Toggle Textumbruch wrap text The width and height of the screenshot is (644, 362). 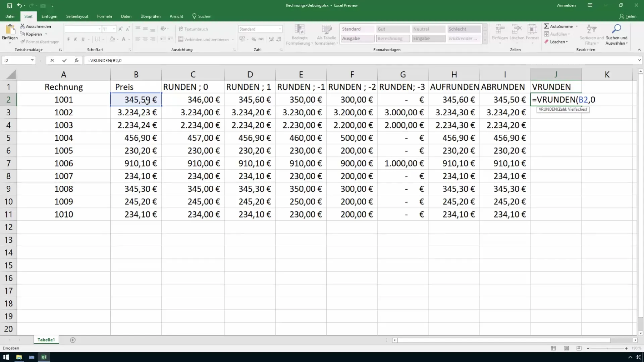(x=193, y=29)
